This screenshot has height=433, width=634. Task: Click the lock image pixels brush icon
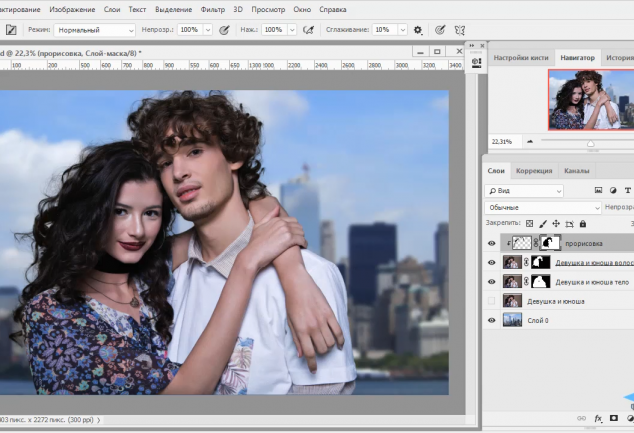click(543, 223)
